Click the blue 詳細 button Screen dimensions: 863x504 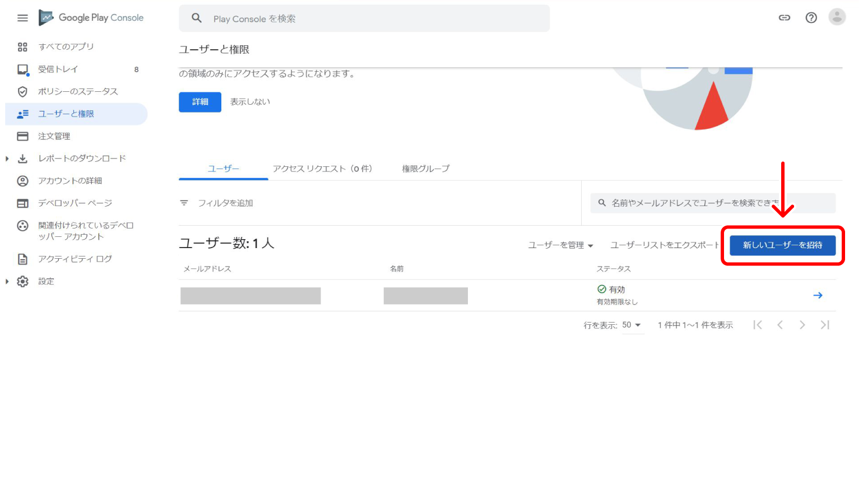tap(200, 102)
